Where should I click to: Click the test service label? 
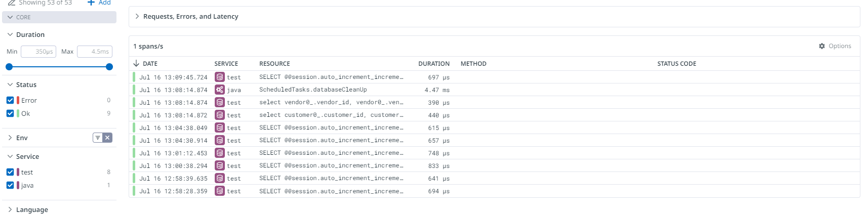(27, 172)
